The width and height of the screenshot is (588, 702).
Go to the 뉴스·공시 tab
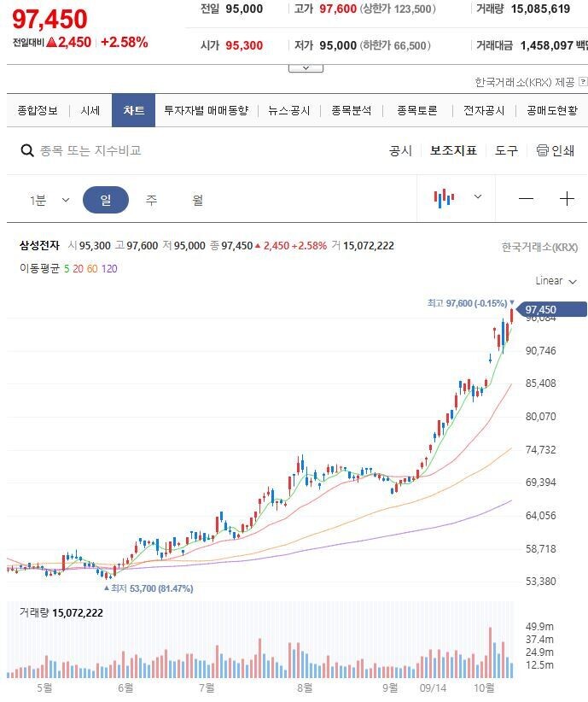coord(288,111)
